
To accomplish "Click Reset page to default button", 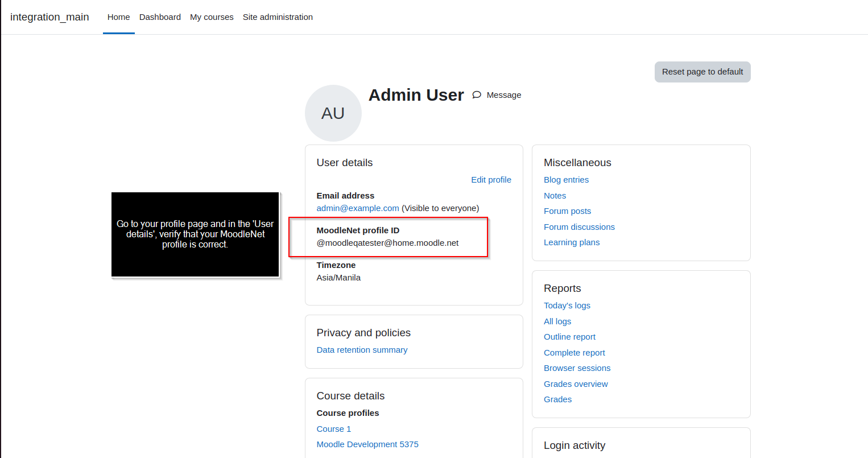I will pos(702,72).
